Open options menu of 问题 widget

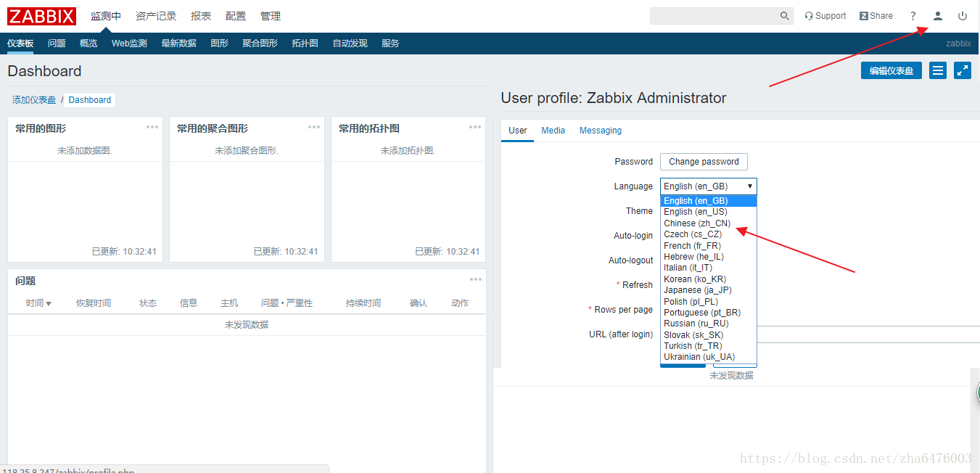pyautogui.click(x=476, y=279)
